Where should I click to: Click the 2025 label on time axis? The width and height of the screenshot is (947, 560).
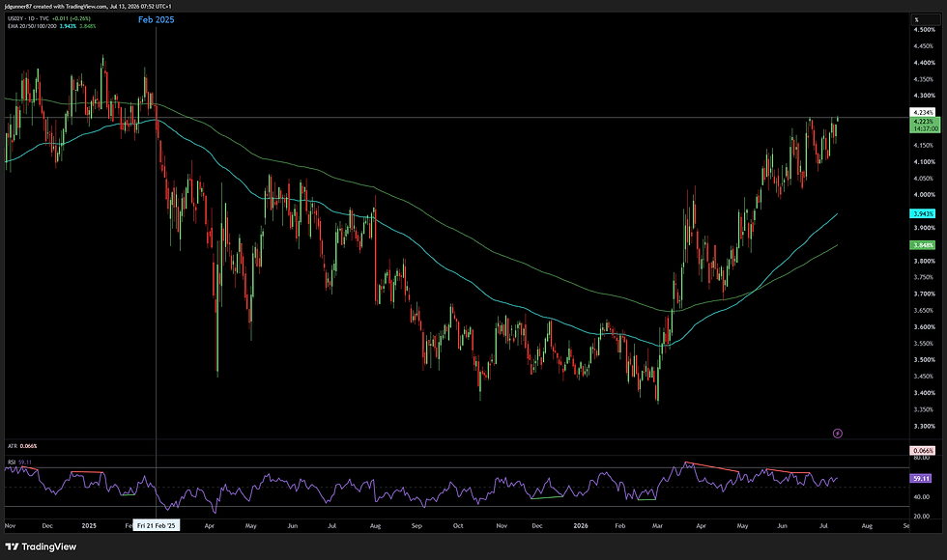tap(89, 525)
